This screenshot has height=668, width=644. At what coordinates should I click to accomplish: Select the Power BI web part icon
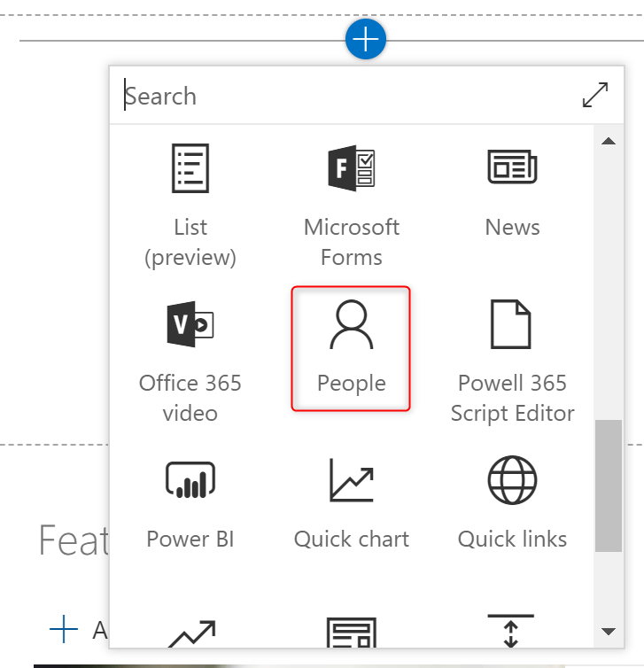pos(190,479)
